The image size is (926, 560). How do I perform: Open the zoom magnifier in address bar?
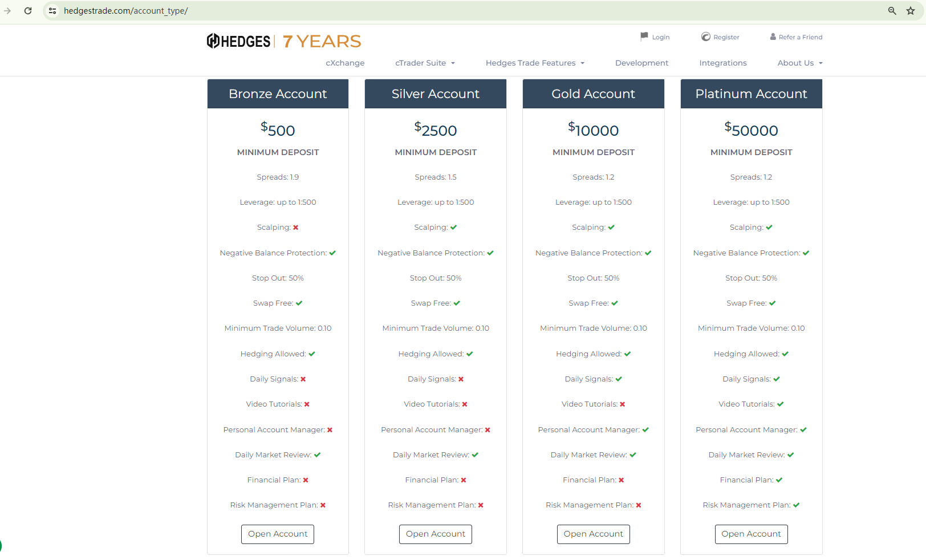[x=892, y=11]
